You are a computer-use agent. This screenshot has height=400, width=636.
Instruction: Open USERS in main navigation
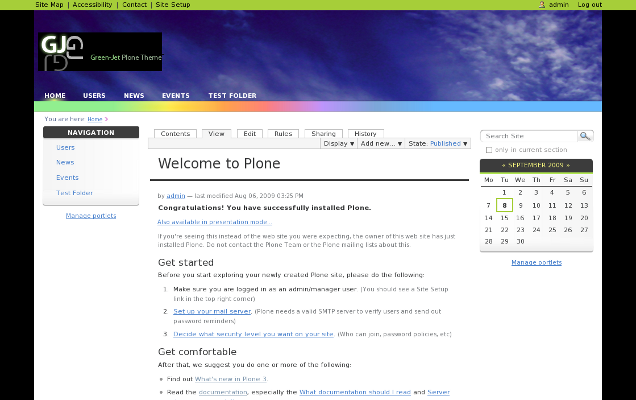tap(94, 96)
